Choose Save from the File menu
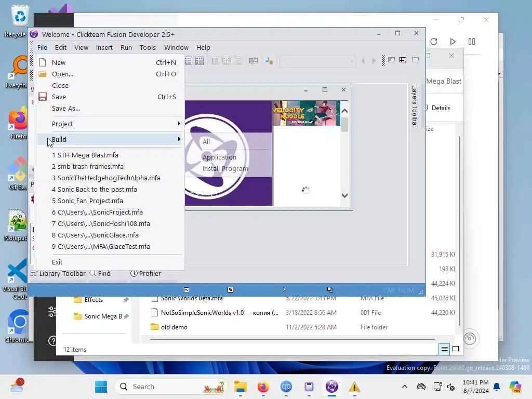Image resolution: width=532 pixels, height=399 pixels. 110,97
